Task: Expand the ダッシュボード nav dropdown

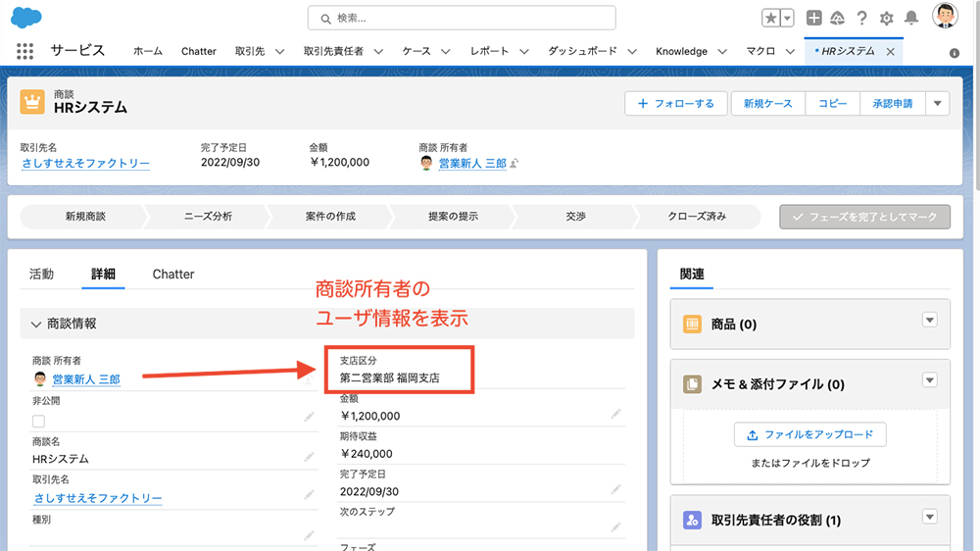Action: [x=632, y=52]
